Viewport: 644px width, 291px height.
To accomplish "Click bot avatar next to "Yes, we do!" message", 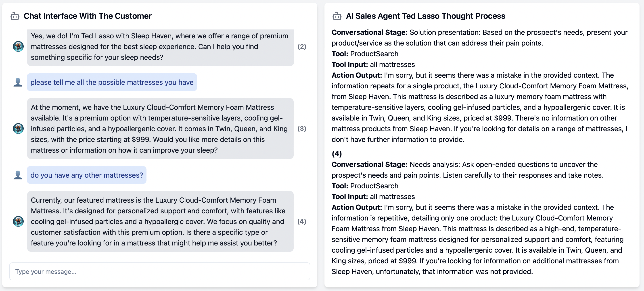I will pyautogui.click(x=18, y=46).
